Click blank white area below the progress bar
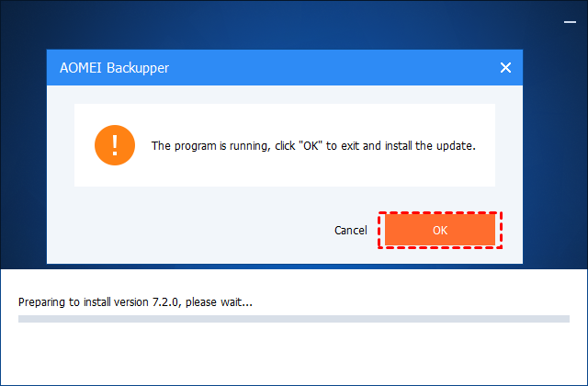The height and width of the screenshot is (386, 588). 294,358
